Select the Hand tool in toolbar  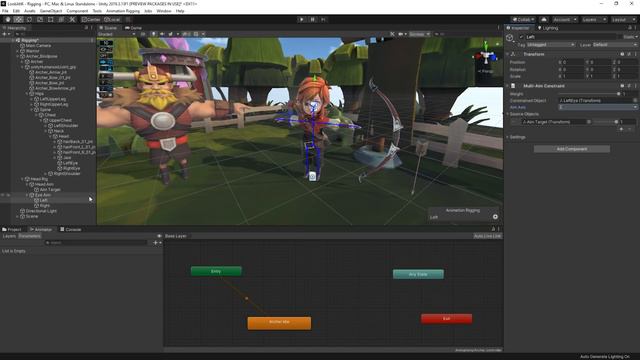[x=8, y=19]
